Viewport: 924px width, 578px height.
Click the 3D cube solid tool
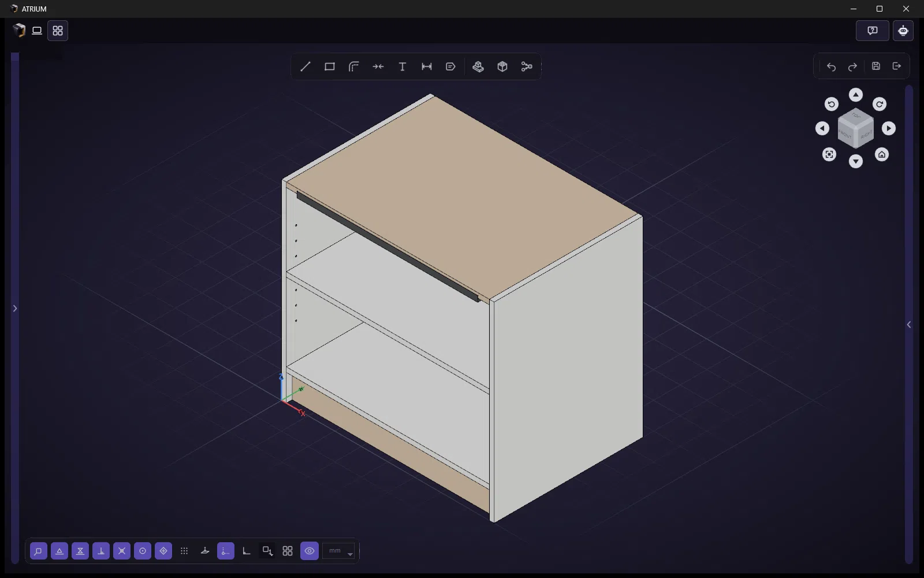pyautogui.click(x=502, y=66)
